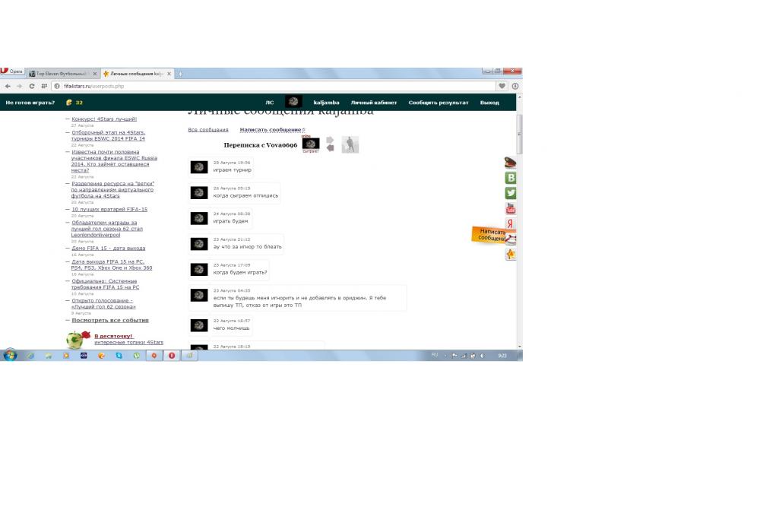Click 'интересные топики 4Stars' link

[129, 342]
